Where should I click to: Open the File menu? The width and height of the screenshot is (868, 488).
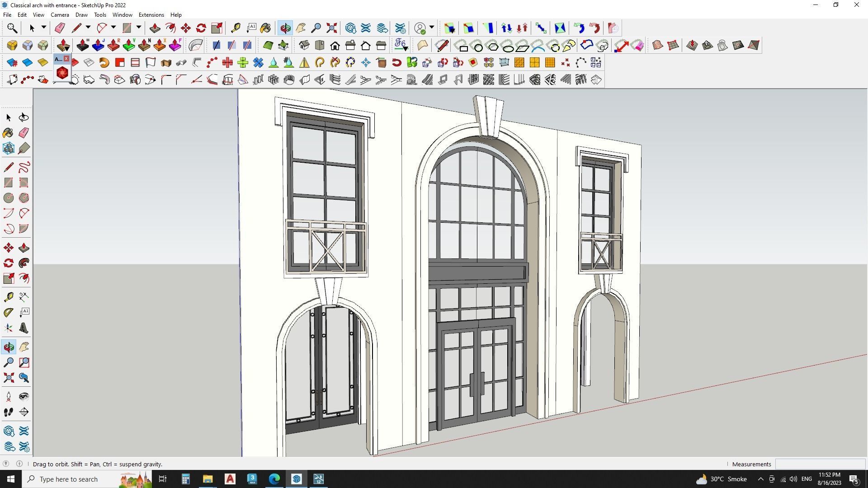point(7,15)
